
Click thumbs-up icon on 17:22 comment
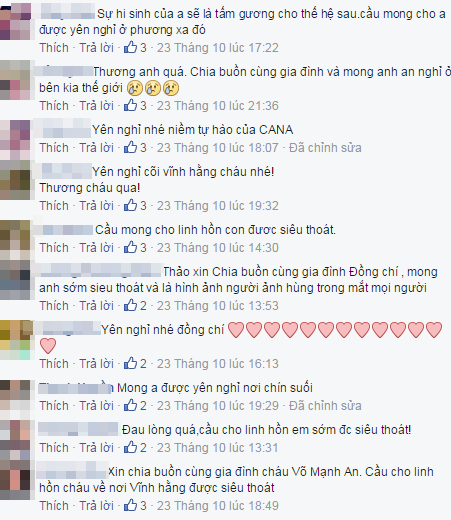click(x=130, y=47)
